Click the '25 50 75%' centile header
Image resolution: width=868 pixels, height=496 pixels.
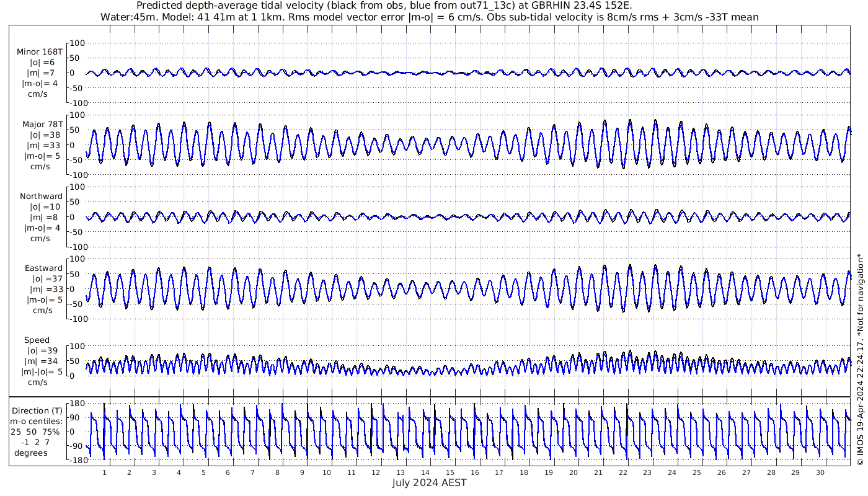coord(36,432)
